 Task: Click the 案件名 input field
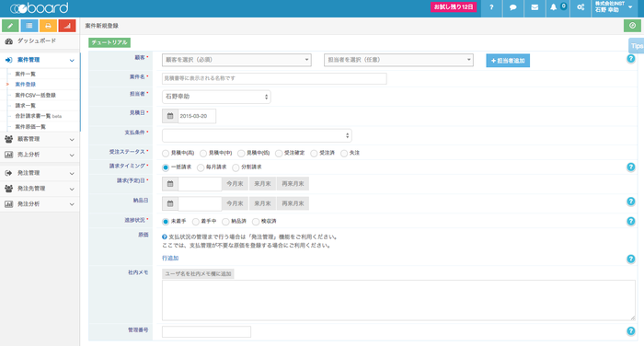pyautogui.click(x=274, y=78)
